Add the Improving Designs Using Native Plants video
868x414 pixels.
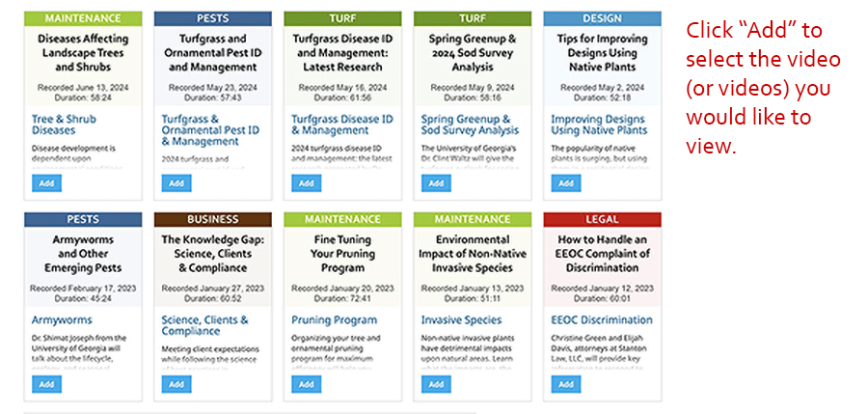[566, 183]
